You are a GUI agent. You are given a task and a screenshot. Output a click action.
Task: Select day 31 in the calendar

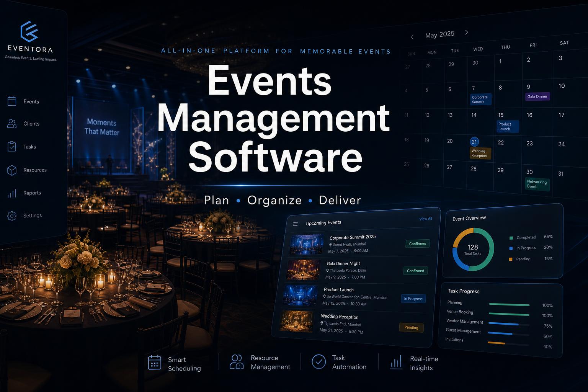(x=561, y=174)
